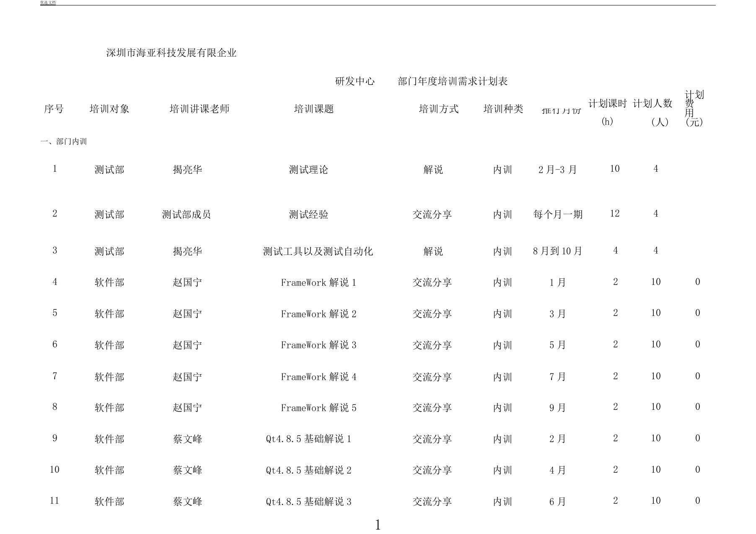Select the 计划课时 column header
The height and width of the screenshot is (534, 756).
point(608,104)
